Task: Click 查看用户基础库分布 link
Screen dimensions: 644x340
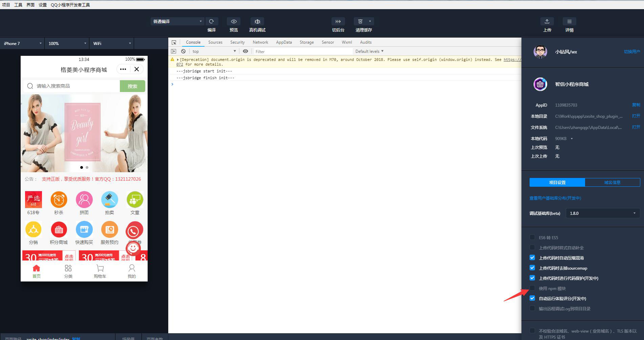Action: (555, 198)
